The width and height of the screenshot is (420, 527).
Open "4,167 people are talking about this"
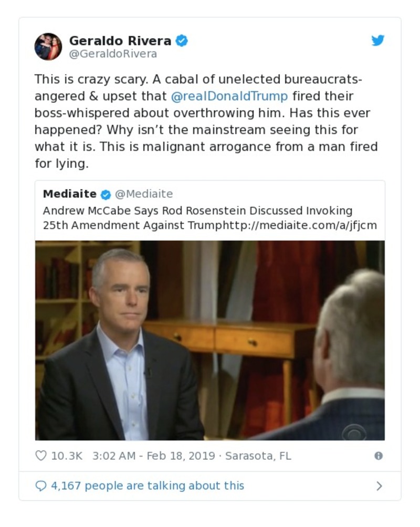[147, 486]
